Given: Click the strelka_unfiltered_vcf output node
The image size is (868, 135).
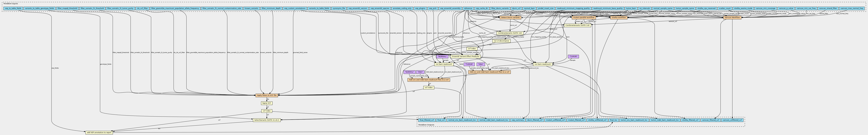Looking at the screenshot, I should [597, 120].
